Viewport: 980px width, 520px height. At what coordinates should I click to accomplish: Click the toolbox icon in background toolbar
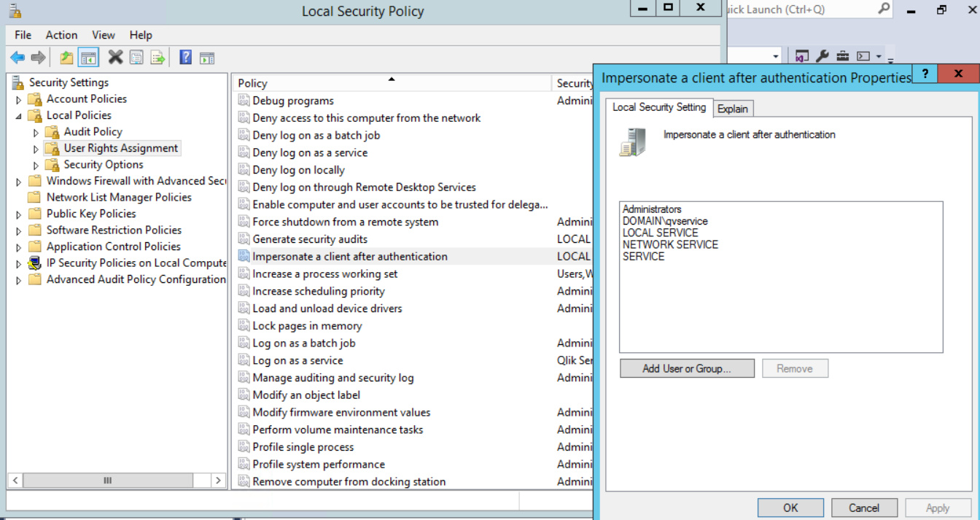point(842,56)
